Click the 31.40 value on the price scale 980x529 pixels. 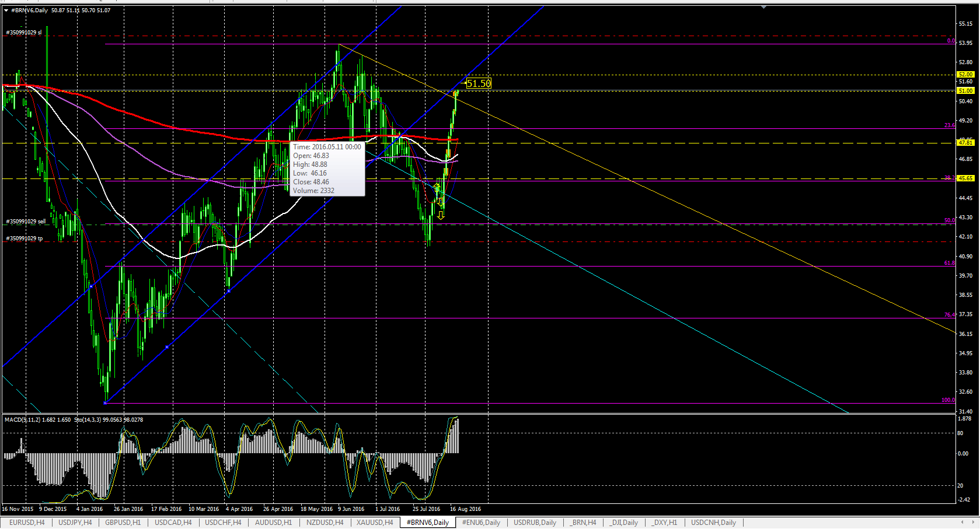(x=965, y=412)
